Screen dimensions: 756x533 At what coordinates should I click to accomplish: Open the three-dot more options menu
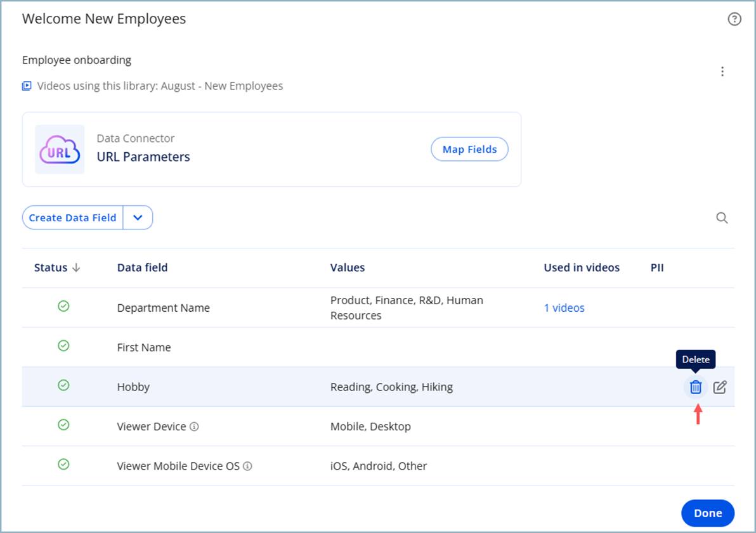(722, 72)
